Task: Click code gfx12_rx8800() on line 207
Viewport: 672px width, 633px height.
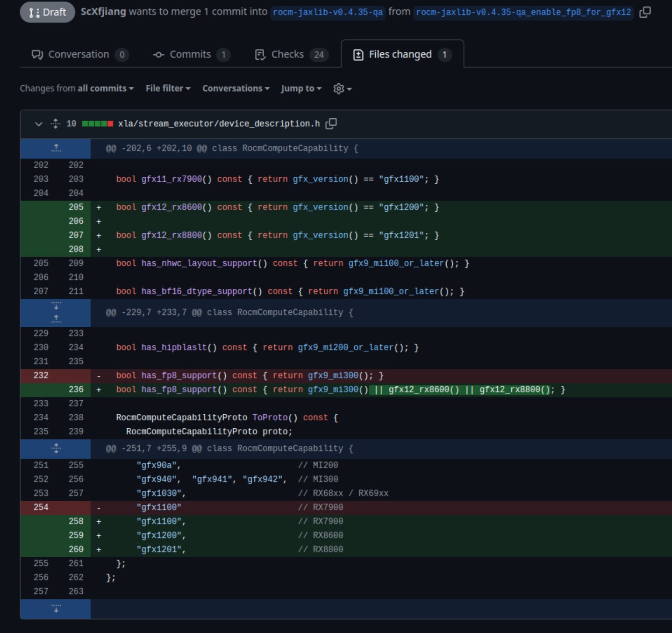Action: click(177, 235)
